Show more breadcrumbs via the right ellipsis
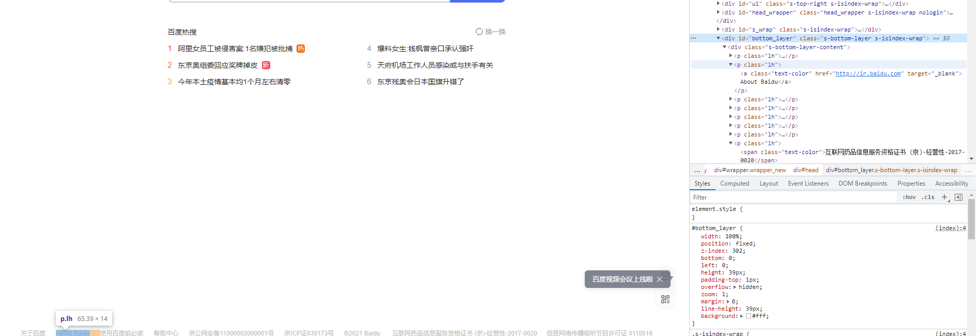 tap(968, 170)
